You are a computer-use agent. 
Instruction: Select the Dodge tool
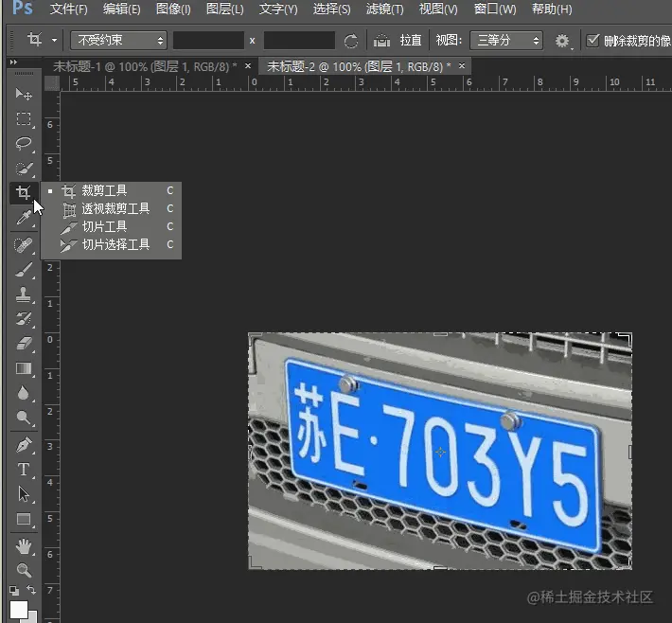(x=24, y=418)
